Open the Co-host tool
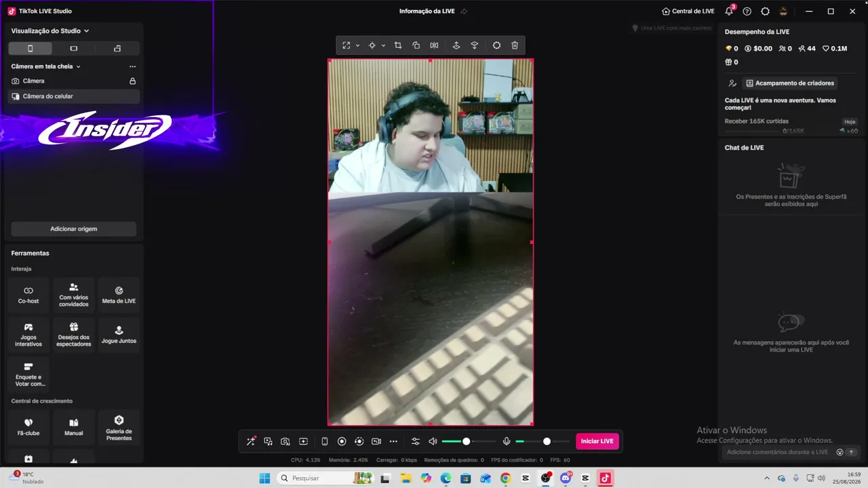The height and width of the screenshot is (488, 868). coord(28,295)
